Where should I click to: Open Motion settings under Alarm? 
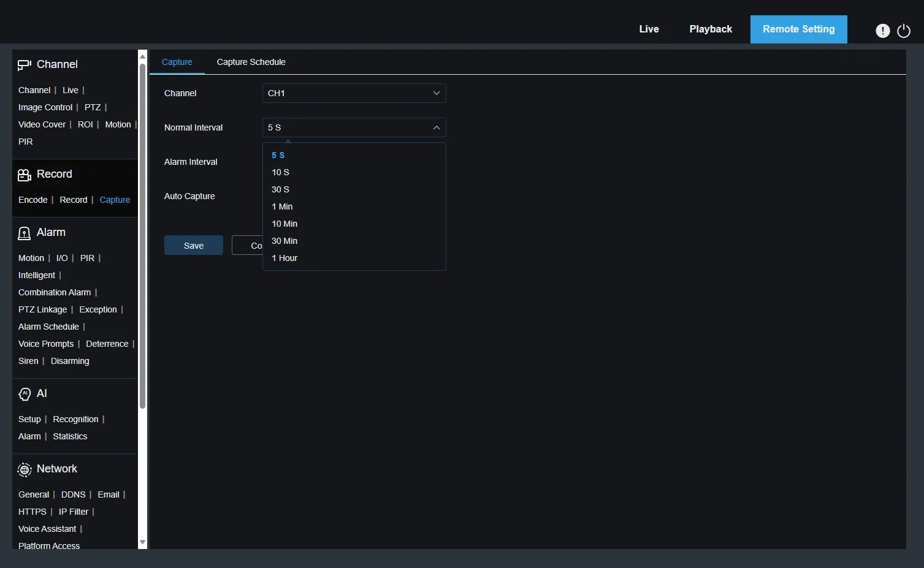click(x=31, y=258)
